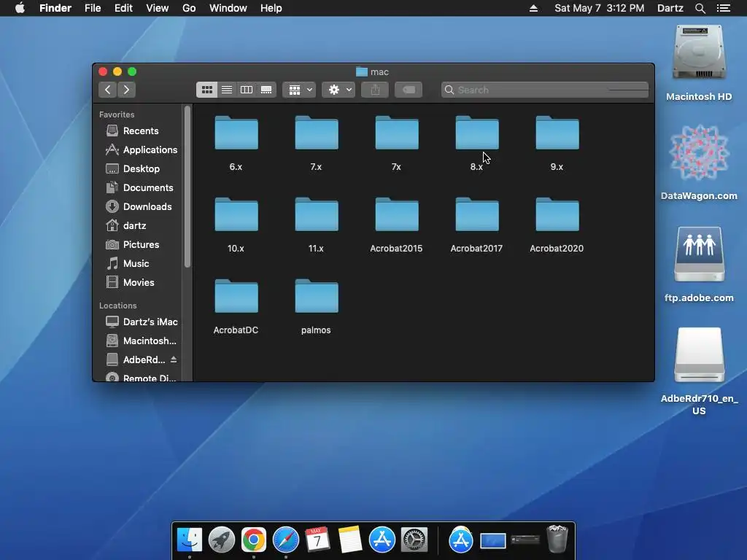
Task: Switch to gallery view
Action: point(266,90)
